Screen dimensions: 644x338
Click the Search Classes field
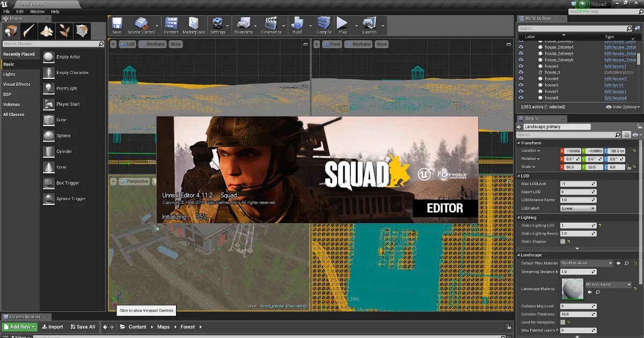tap(53, 44)
